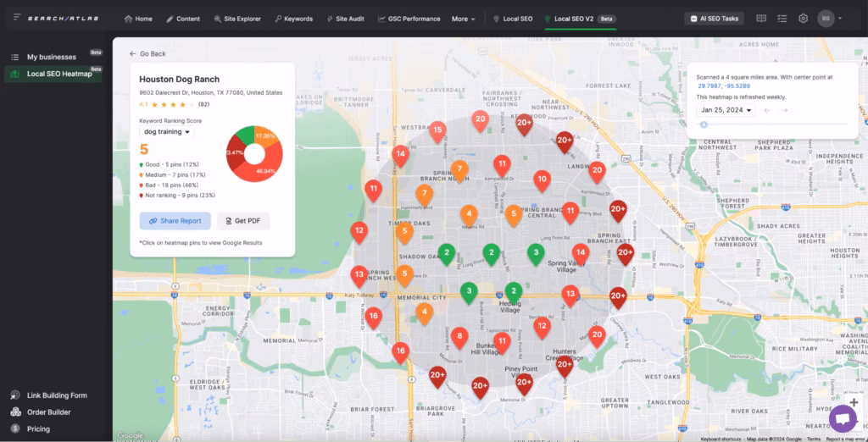This screenshot has width=868, height=442.
Task: Click the Share Report button
Action: click(x=175, y=221)
